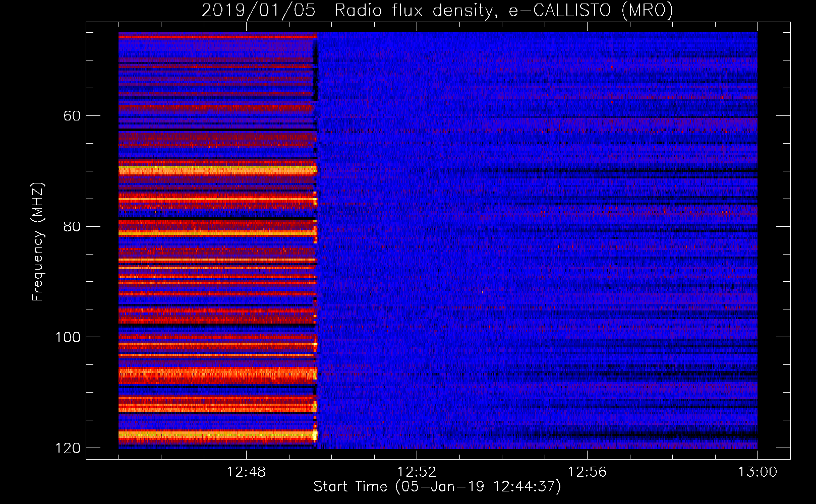
Task: Click the plot title "Radio flux density, e-CALLISTO (MRO)"
Action: tap(504, 10)
